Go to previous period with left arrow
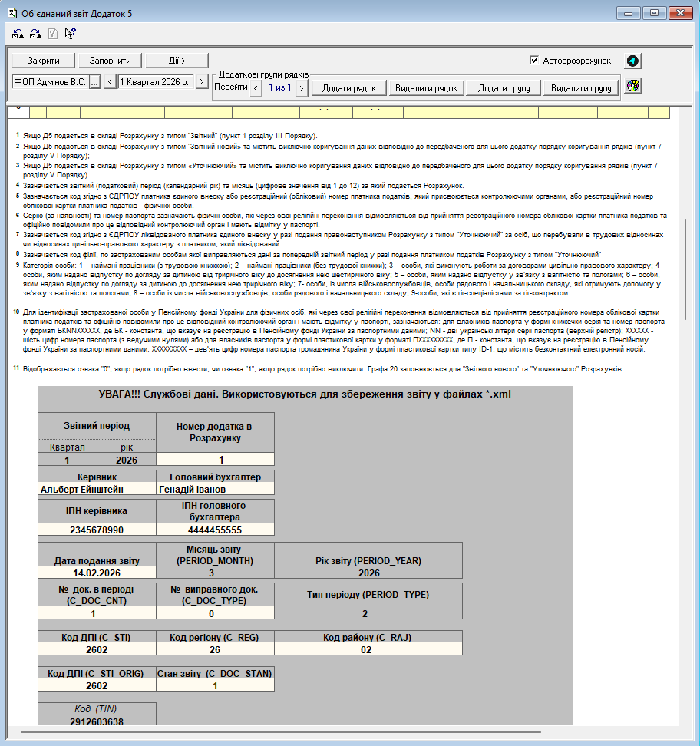This screenshot has height=746, width=700. pos(110,82)
